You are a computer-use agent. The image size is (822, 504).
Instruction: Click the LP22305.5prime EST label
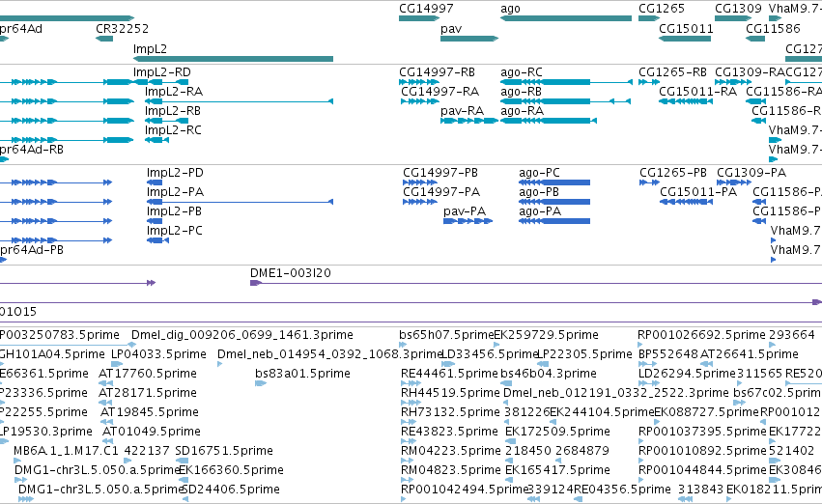(x=584, y=354)
